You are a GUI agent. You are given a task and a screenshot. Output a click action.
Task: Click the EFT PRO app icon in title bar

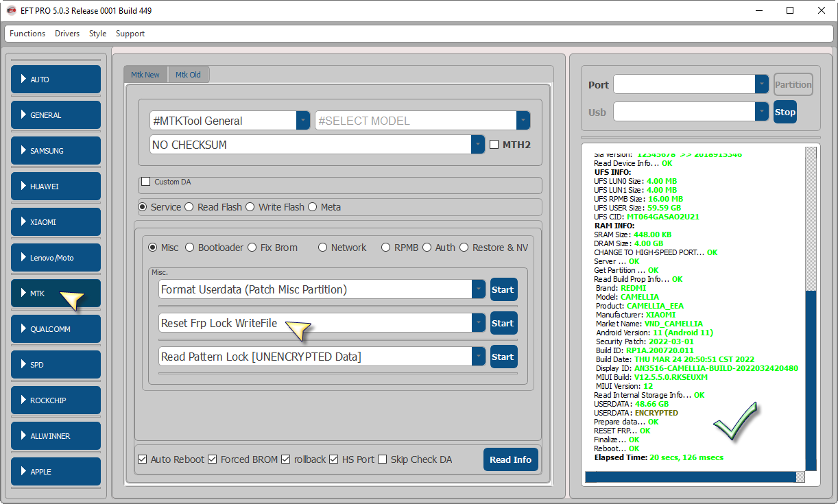point(11,11)
